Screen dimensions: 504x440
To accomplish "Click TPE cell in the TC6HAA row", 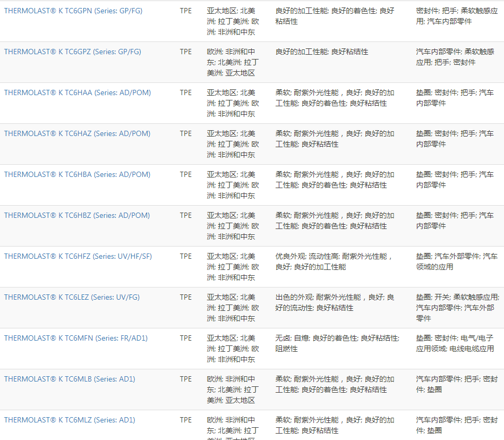I will [186, 92].
